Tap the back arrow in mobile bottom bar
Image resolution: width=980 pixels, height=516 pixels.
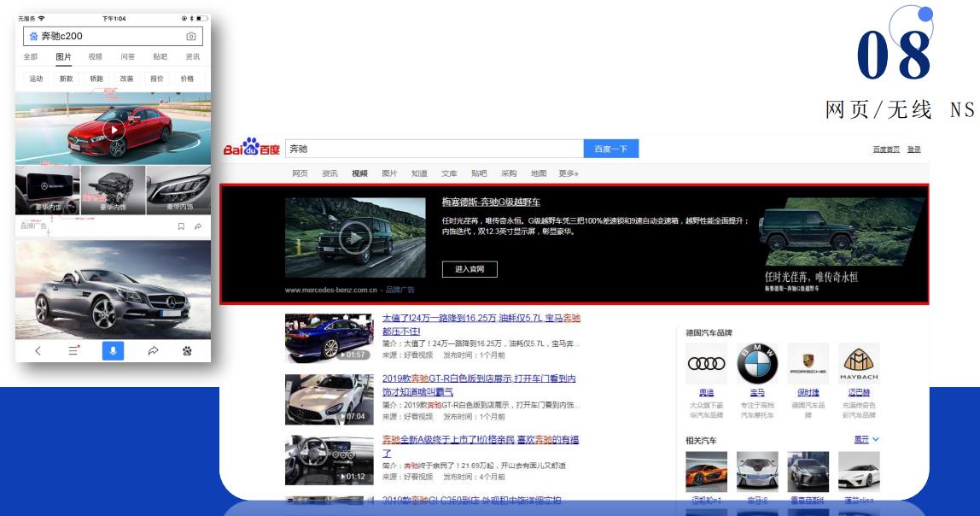pyautogui.click(x=38, y=351)
